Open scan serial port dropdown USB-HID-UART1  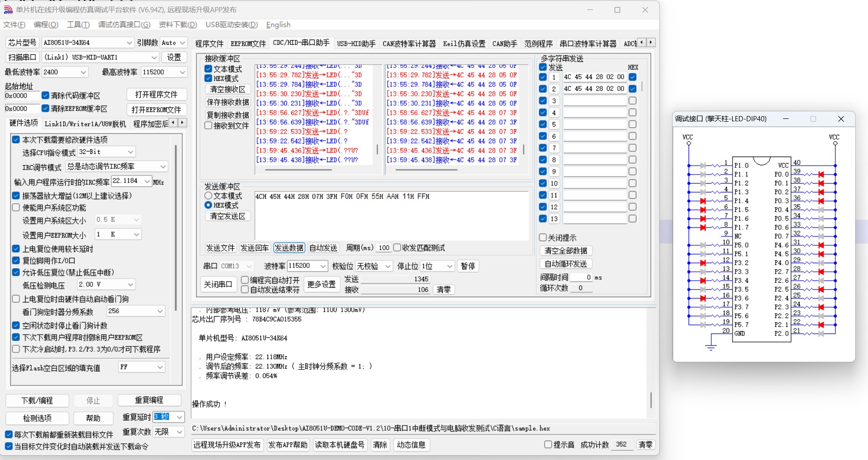click(100, 57)
